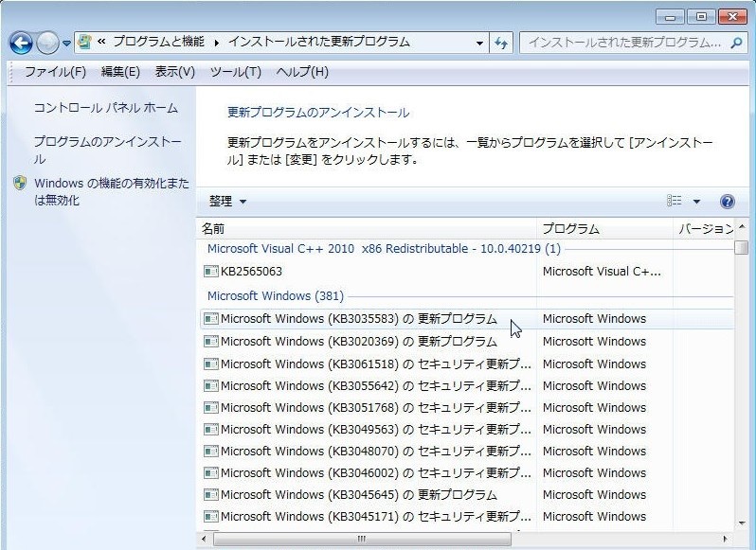This screenshot has height=550, width=756.
Task: Open the view options dropdown arrow
Action: 696,202
